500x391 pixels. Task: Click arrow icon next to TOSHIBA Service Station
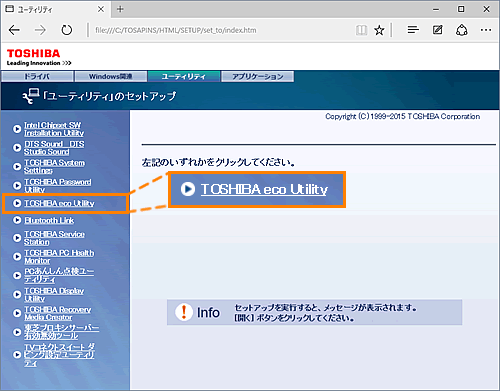point(17,238)
